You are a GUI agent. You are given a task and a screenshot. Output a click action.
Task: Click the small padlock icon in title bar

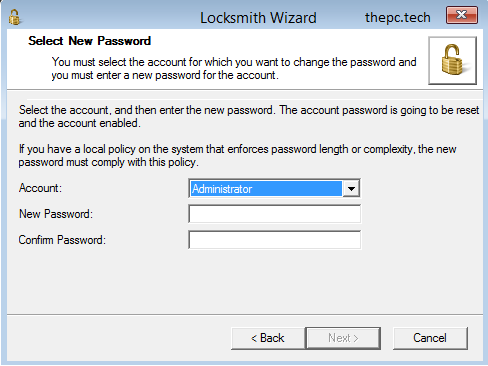(x=14, y=17)
